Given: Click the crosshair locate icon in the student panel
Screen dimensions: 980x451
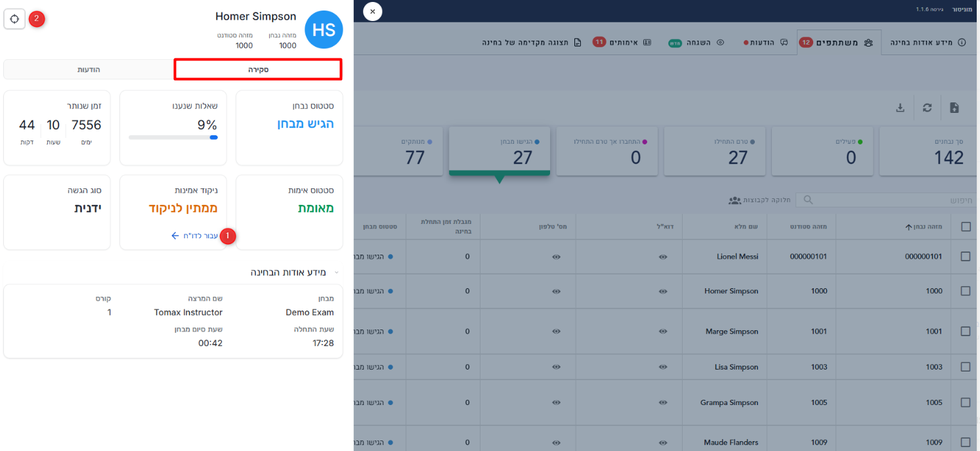Looking at the screenshot, I should coord(14,19).
